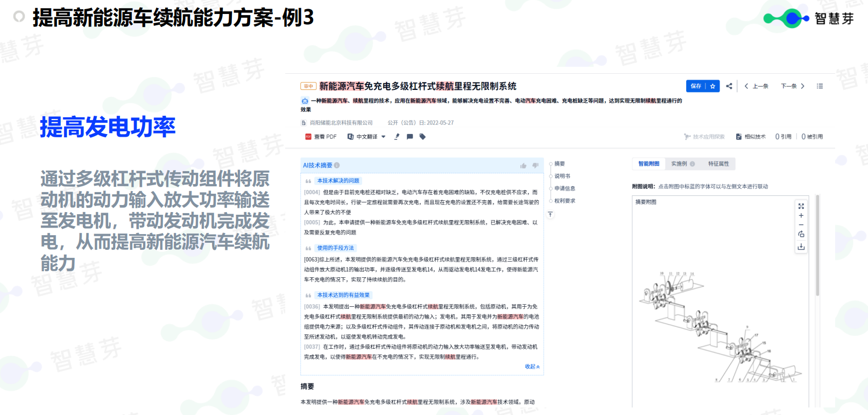The height and width of the screenshot is (415, 868).
Task: Click the tag label icon
Action: [422, 137]
